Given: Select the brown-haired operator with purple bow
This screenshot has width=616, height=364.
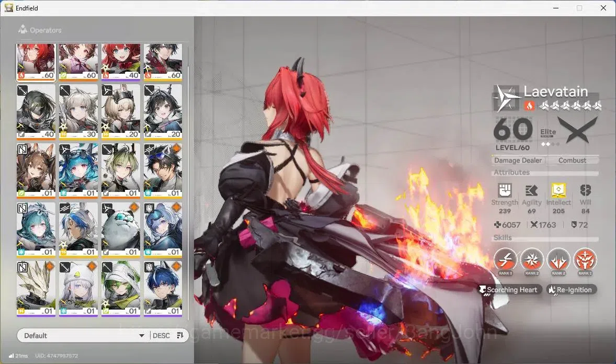Looking at the screenshot, I should (78, 62).
